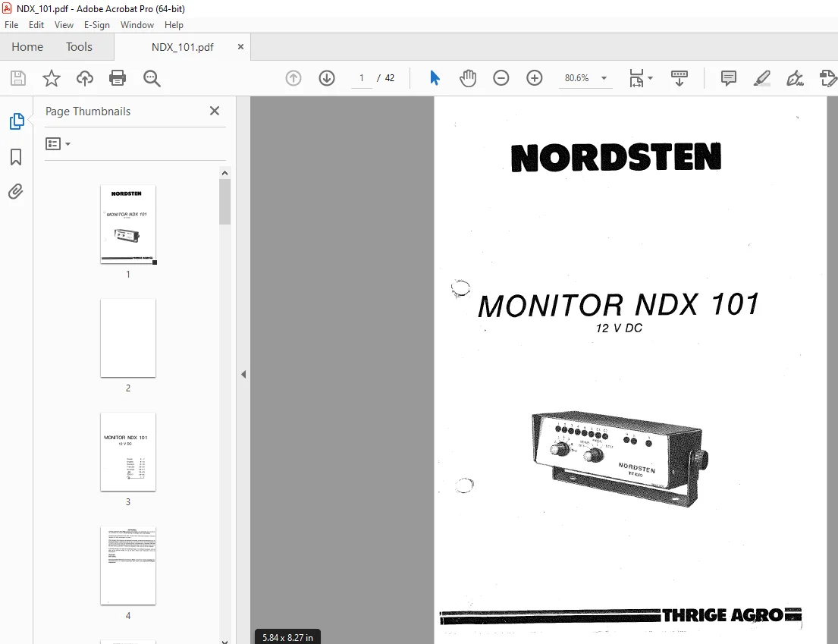Select page 3 thumbnail
Screen dimensions: 838x644
(x=127, y=451)
